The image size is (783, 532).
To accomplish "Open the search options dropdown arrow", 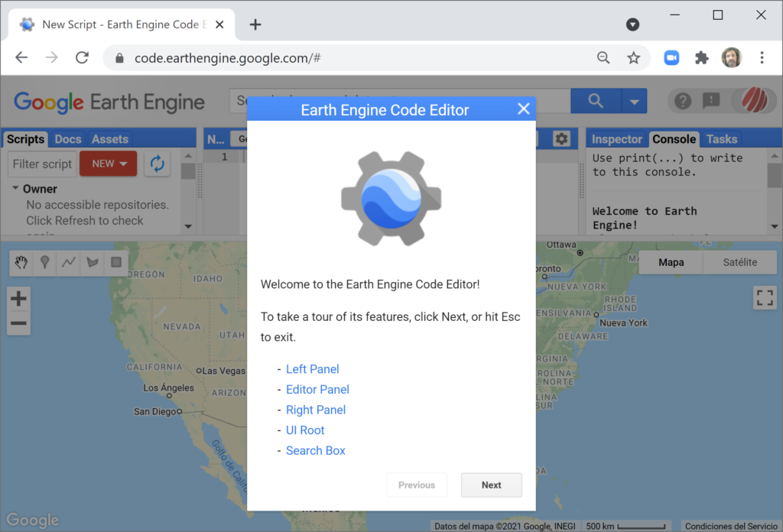I will [x=634, y=102].
